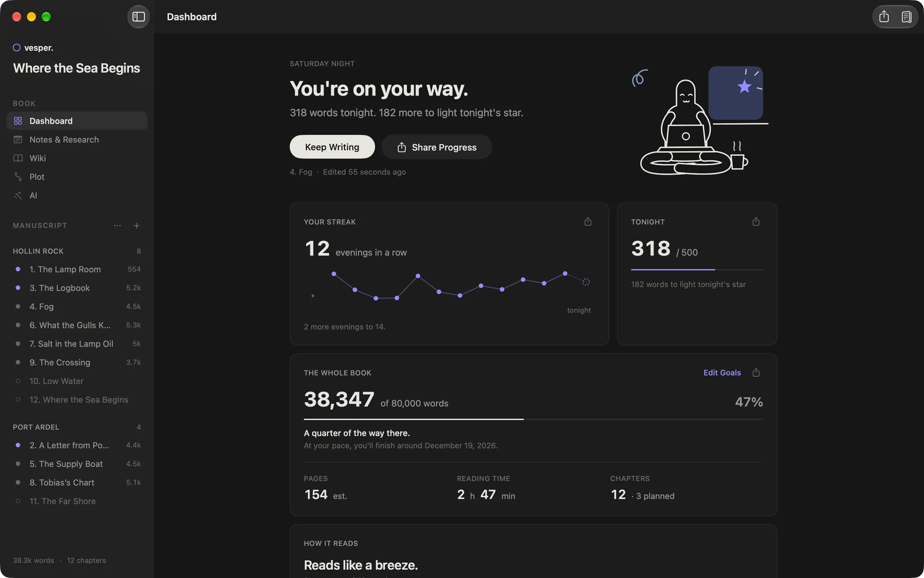Image resolution: width=924 pixels, height=578 pixels.
Task: Open the Wiki section
Action: pos(77,158)
